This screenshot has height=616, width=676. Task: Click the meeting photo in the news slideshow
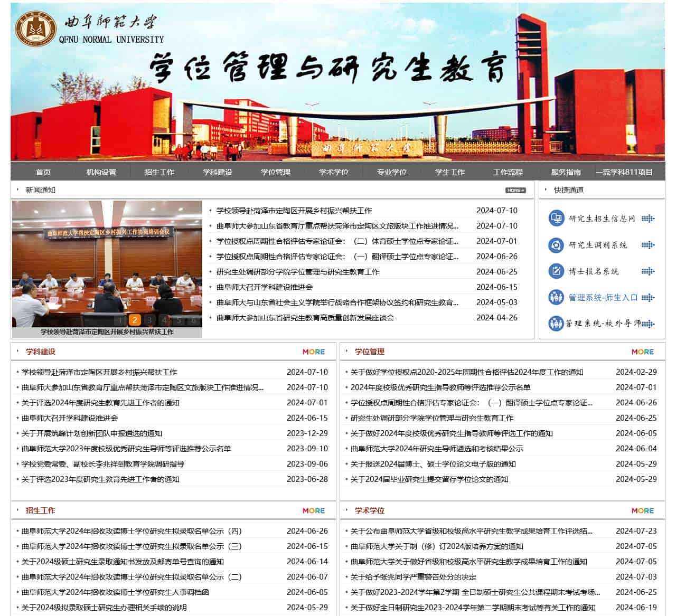[107, 264]
